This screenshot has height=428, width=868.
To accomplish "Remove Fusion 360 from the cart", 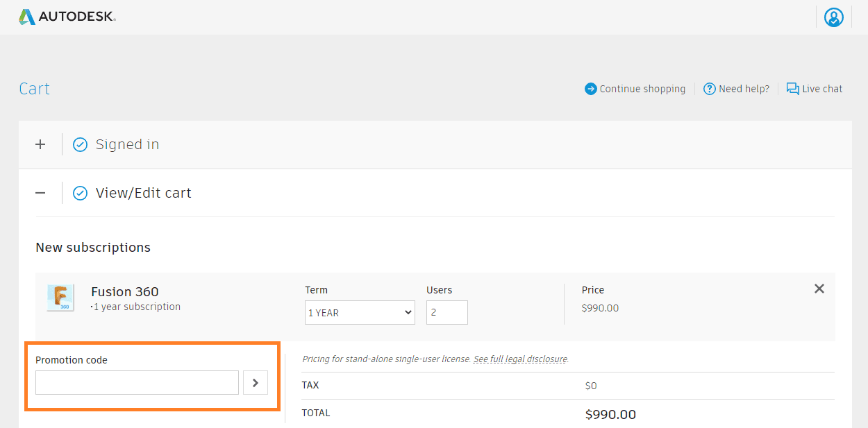I will (x=819, y=289).
